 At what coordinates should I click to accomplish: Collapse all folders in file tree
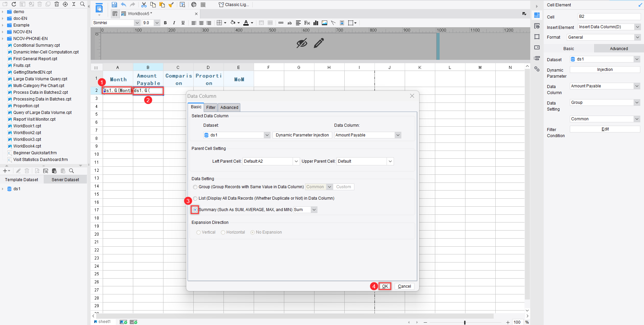(x=74, y=4)
